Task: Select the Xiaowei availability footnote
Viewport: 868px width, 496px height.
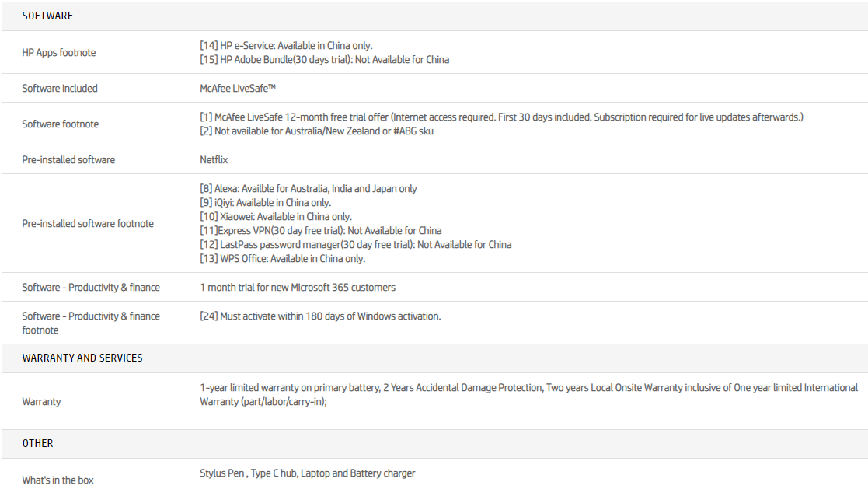Action: 276,217
